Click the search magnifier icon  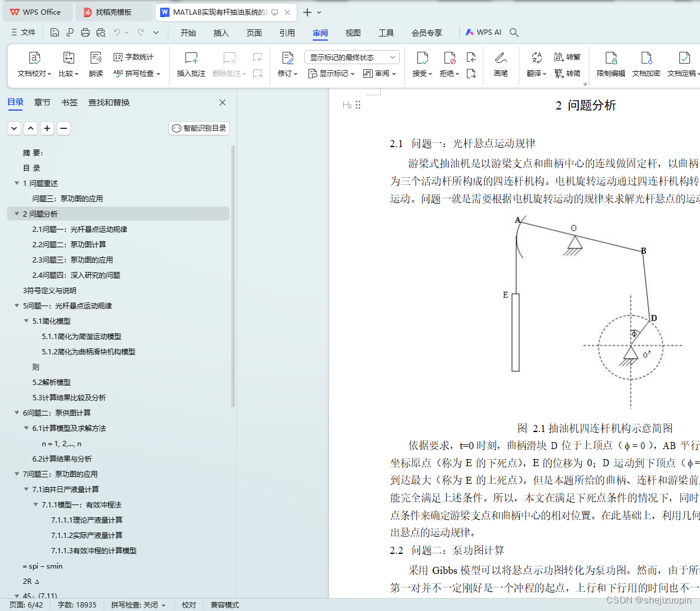(514, 32)
